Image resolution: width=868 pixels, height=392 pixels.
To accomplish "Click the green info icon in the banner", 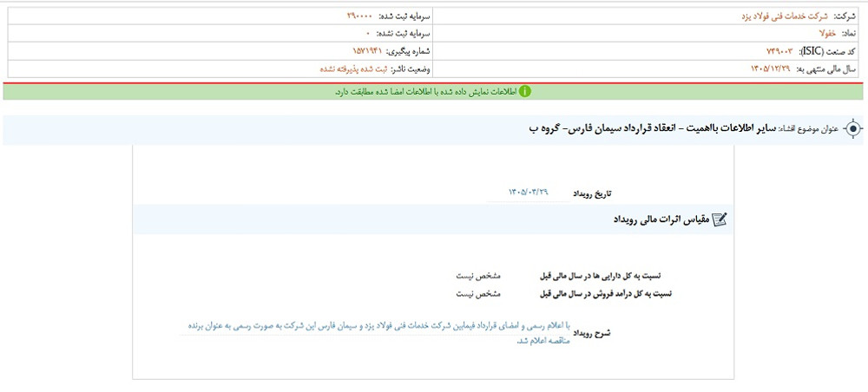I will (525, 92).
